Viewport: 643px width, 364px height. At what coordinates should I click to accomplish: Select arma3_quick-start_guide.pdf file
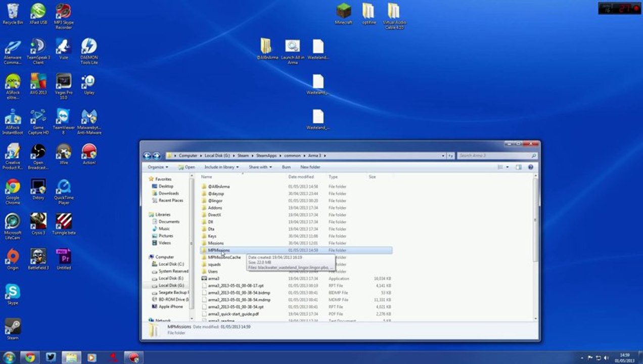(x=296, y=314)
